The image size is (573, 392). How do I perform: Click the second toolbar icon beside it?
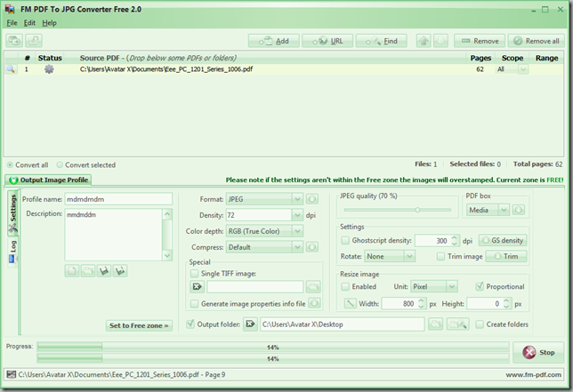(34, 41)
